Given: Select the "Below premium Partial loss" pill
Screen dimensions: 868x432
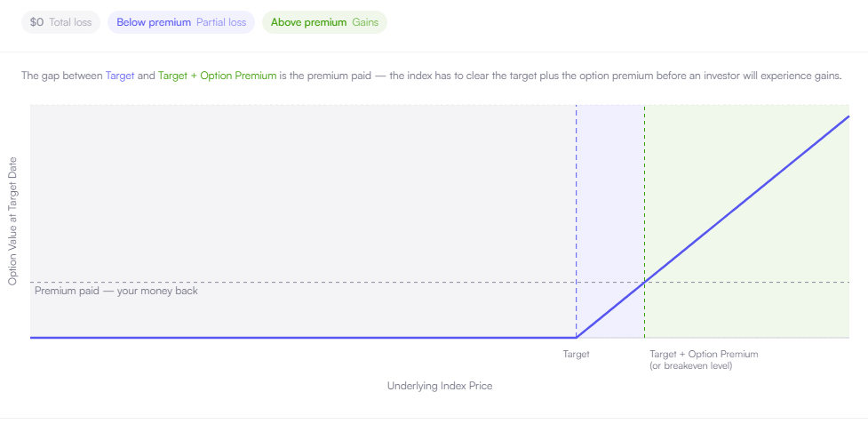Looking at the screenshot, I should [181, 23].
